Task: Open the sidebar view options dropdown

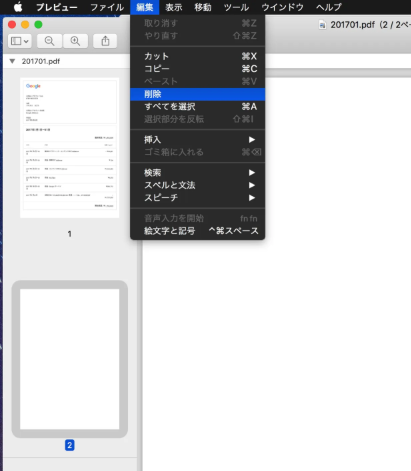Action: coord(20,41)
